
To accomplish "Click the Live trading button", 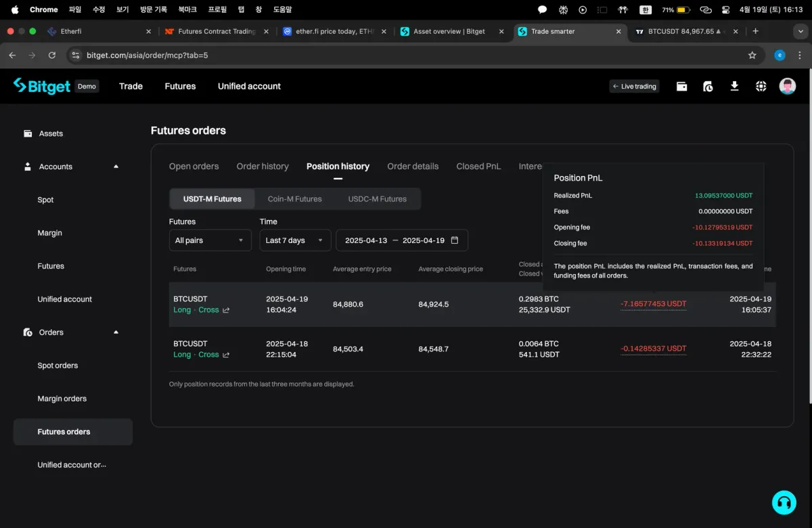I will click(x=634, y=87).
